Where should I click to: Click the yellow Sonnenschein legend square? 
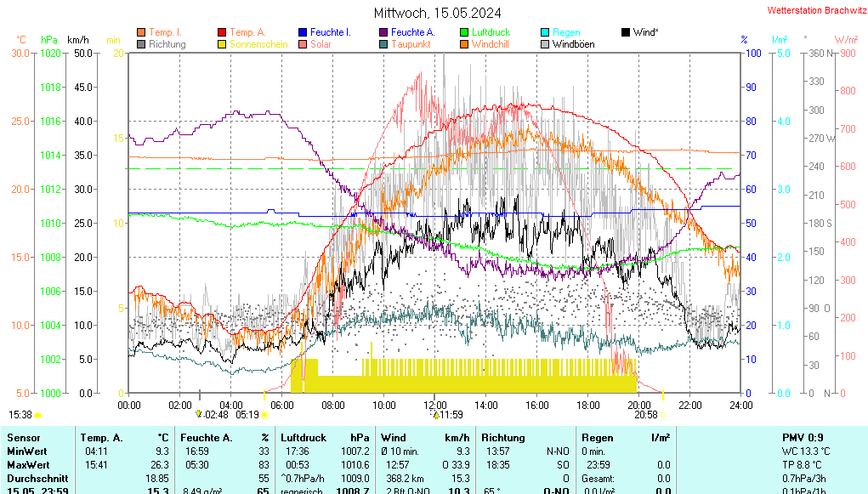point(222,44)
